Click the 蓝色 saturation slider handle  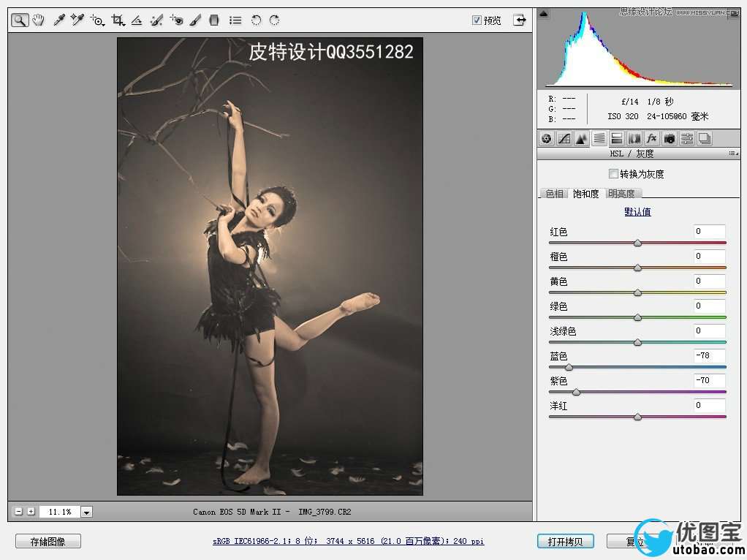point(569,367)
